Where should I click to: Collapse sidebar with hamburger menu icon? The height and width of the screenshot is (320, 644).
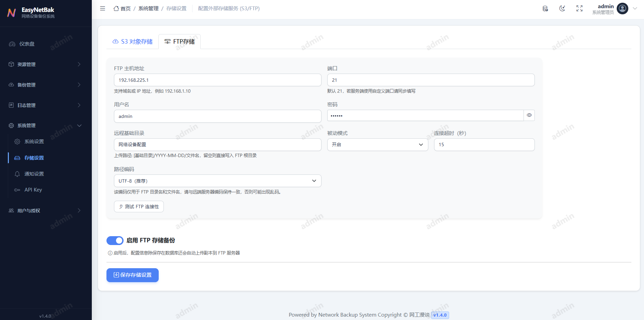pyautogui.click(x=102, y=9)
